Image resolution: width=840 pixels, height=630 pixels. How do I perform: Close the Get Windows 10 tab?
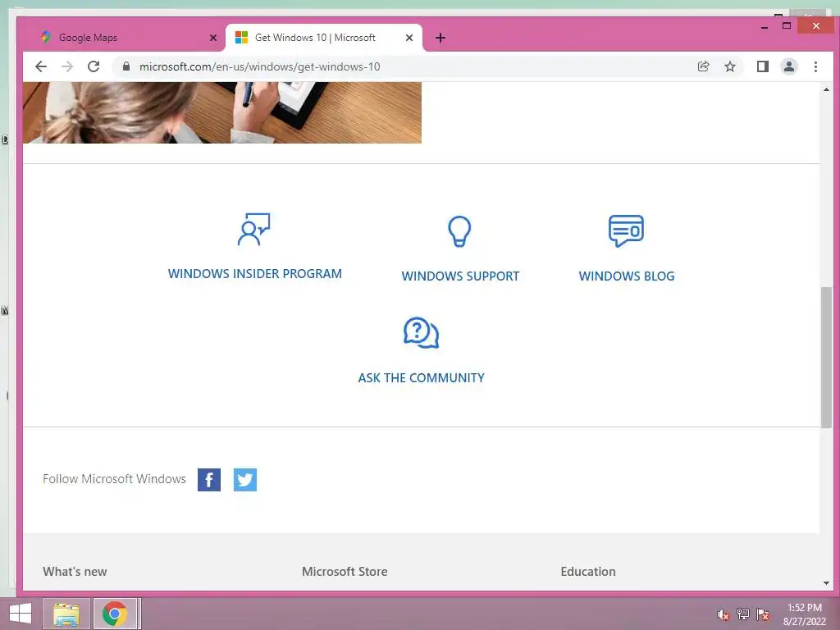[x=409, y=38]
